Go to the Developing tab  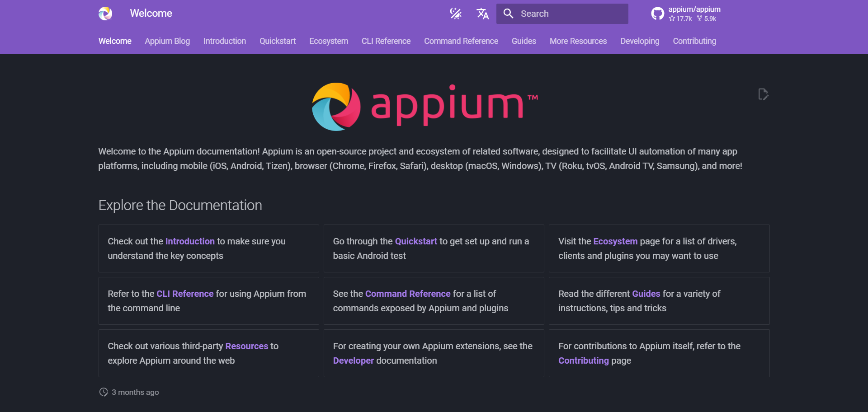coord(640,41)
